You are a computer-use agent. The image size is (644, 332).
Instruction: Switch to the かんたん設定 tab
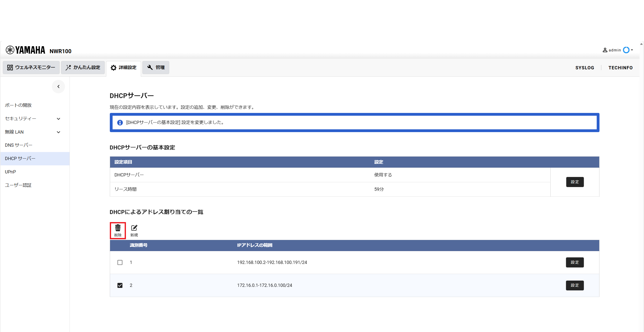pyautogui.click(x=83, y=68)
